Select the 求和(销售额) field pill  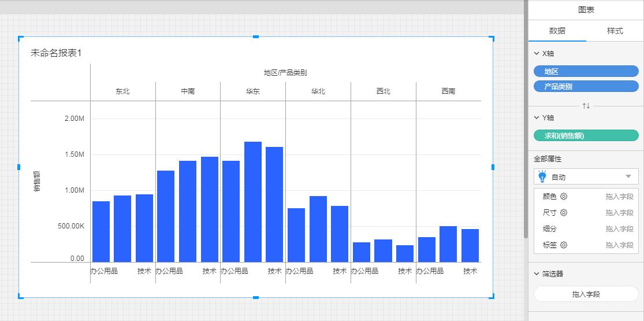[586, 135]
